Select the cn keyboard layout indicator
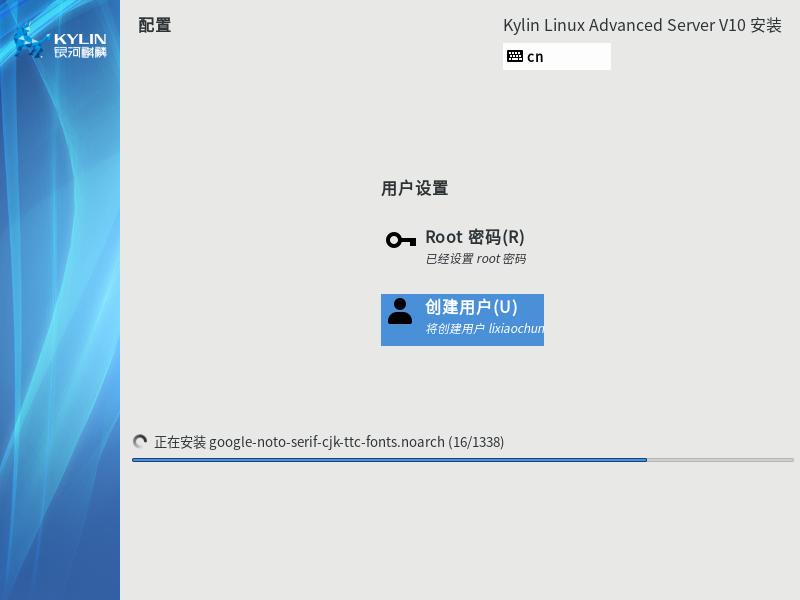This screenshot has height=600, width=800. coord(557,56)
